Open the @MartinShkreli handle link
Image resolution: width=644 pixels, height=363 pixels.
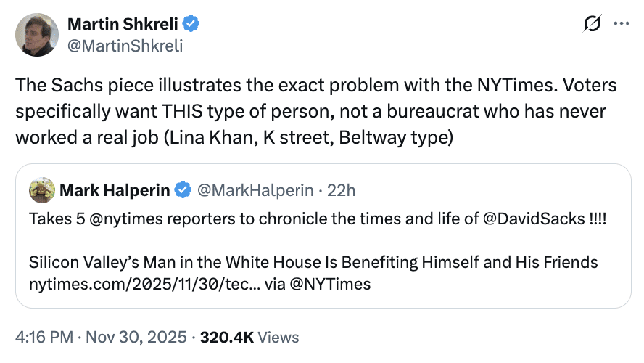click(125, 46)
